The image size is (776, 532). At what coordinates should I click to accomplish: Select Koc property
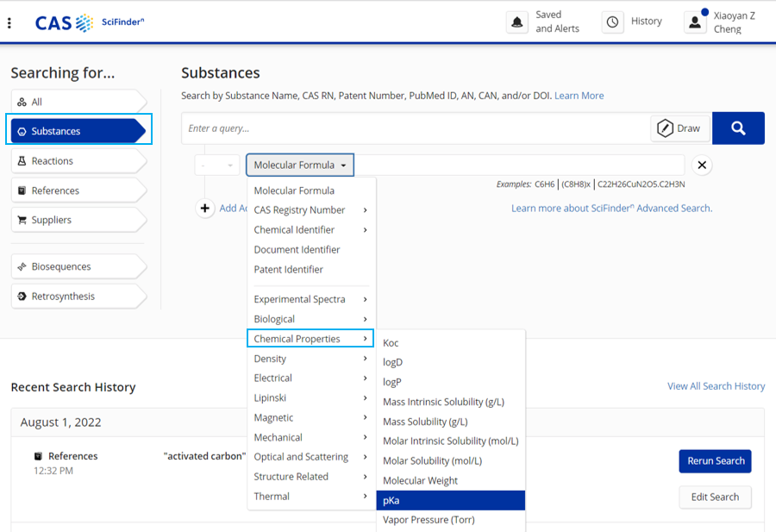click(x=450, y=343)
